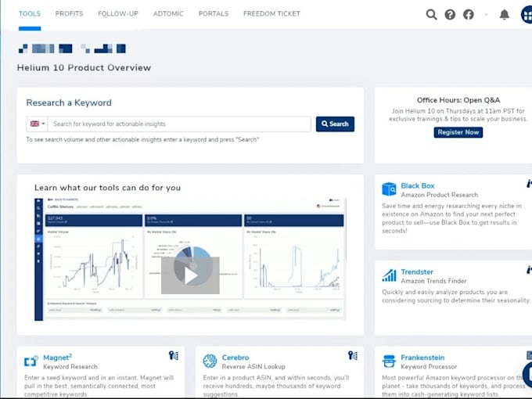Open the Portals tab
Image resolution: width=532 pixels, height=399 pixels.
point(214,13)
